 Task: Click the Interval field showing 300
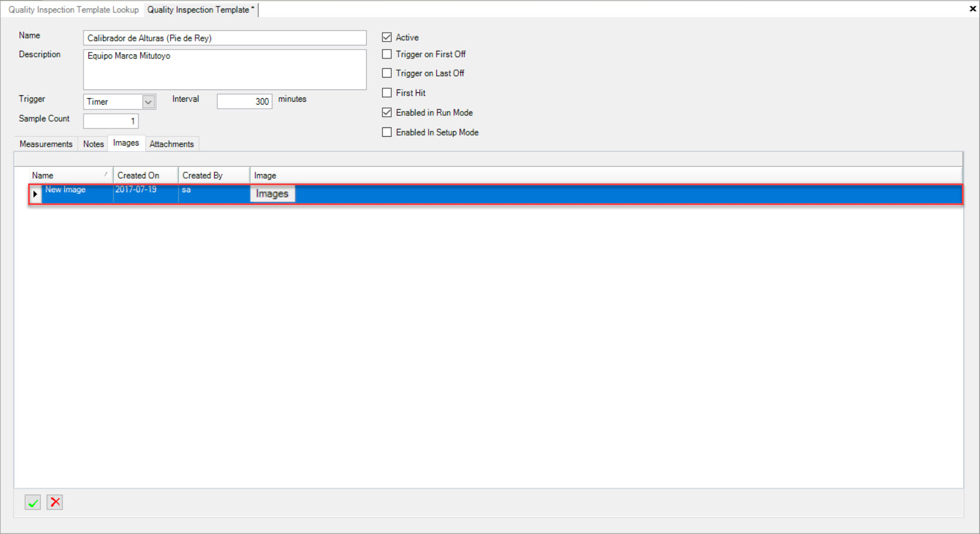point(244,102)
